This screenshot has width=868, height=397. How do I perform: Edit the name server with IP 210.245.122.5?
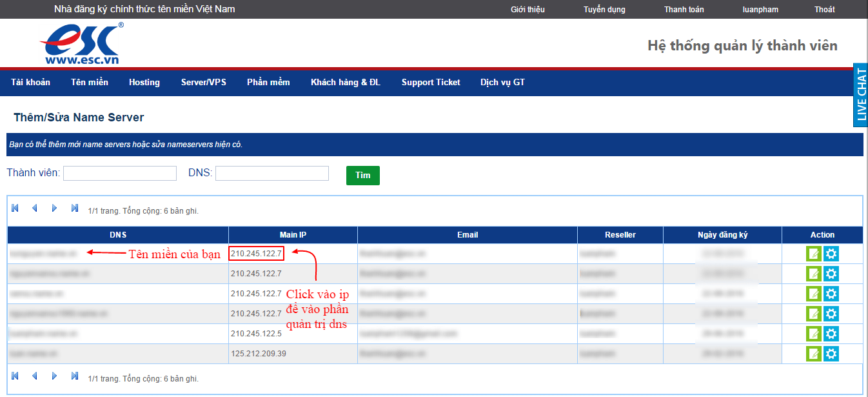tap(814, 334)
